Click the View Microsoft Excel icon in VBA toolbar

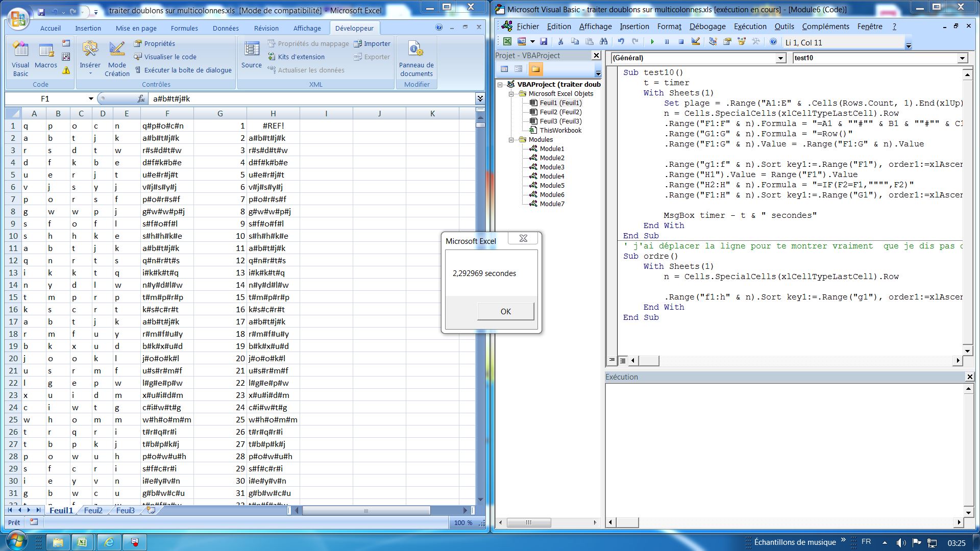point(507,42)
